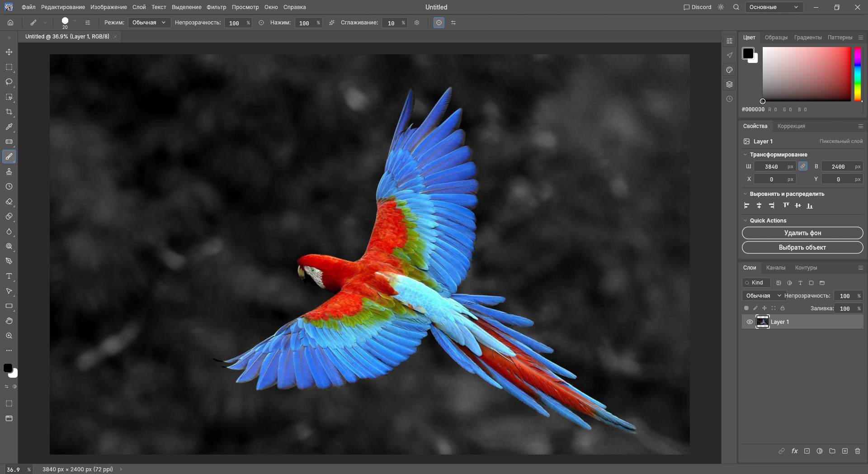The width and height of the screenshot is (868, 474).
Task: Select the Rectangular Marquee tool
Action: [9, 67]
